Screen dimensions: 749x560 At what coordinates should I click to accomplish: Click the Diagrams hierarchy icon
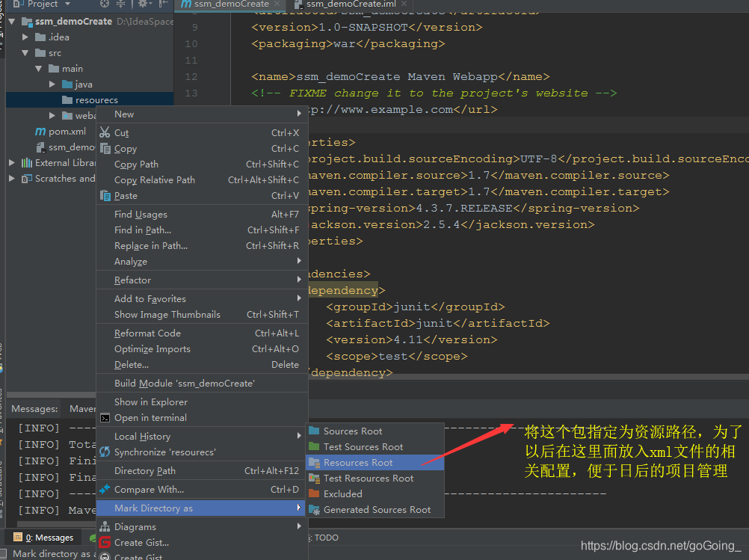105,526
